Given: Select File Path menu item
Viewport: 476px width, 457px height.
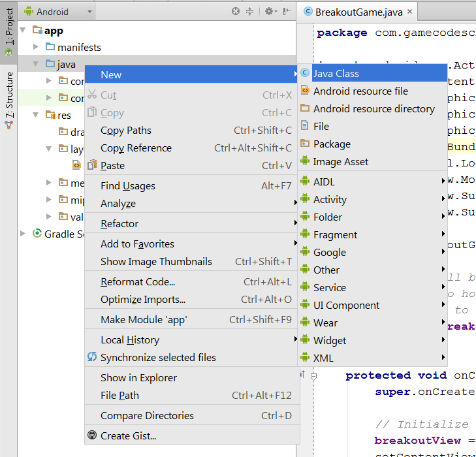Looking at the screenshot, I should point(191,395).
